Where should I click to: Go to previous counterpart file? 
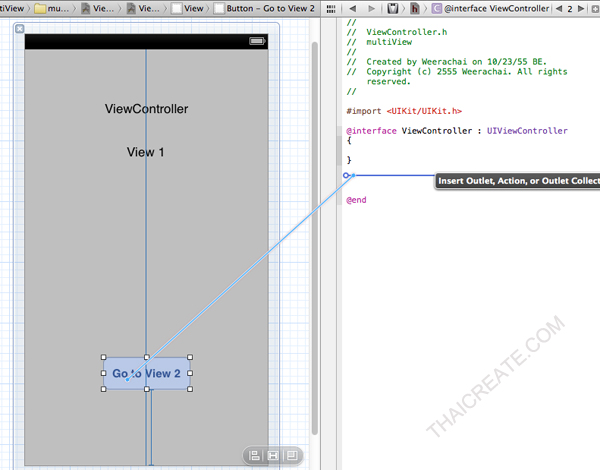[558, 8]
